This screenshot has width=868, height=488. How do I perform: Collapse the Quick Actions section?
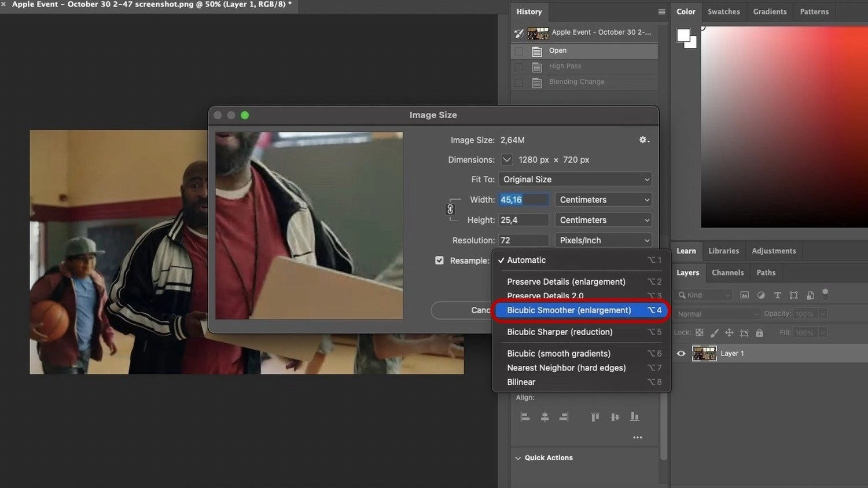pos(518,458)
